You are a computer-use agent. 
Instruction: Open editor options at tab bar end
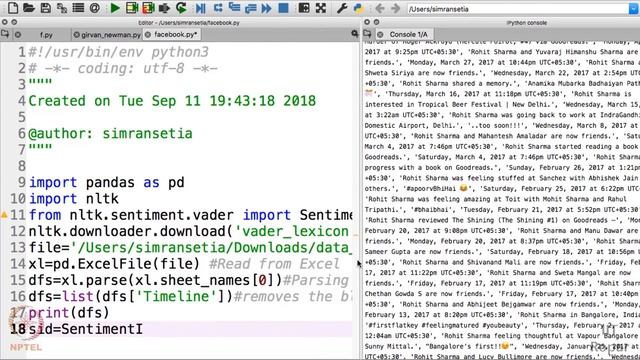point(354,34)
